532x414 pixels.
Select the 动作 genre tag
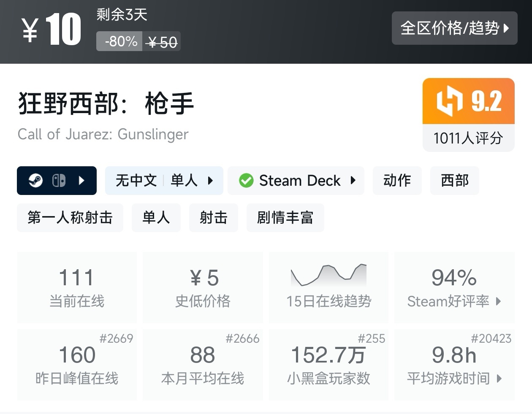click(x=397, y=181)
